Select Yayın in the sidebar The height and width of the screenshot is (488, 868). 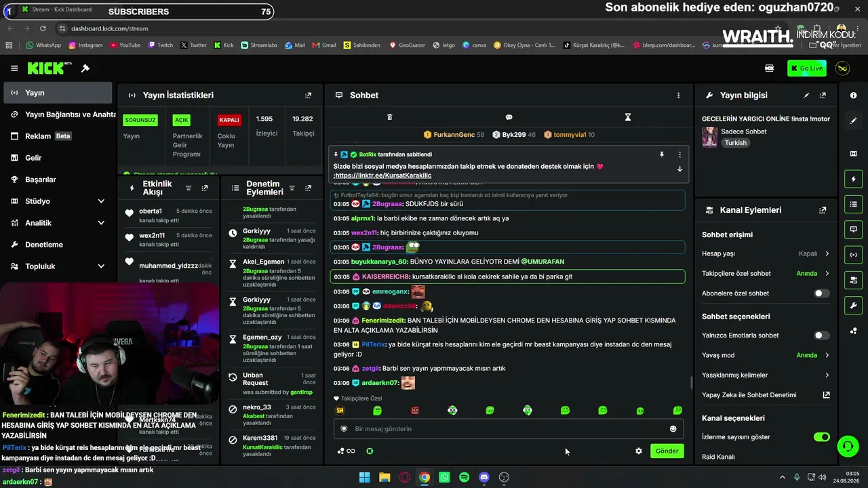tap(58, 93)
